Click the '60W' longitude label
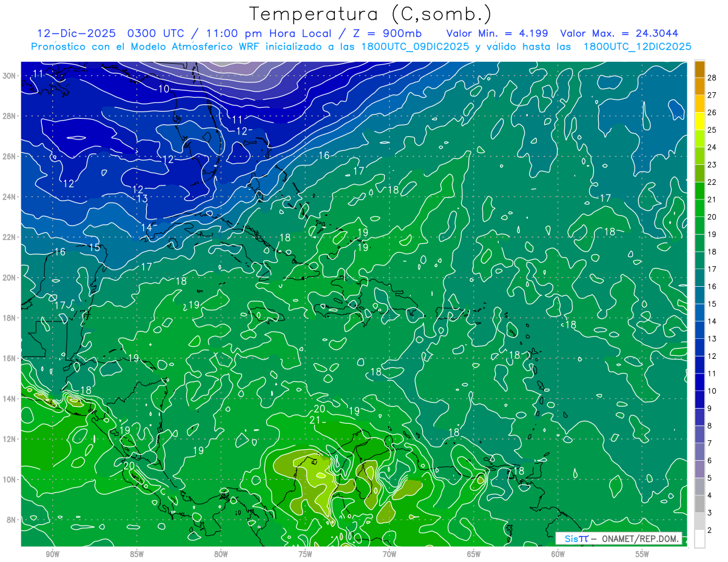 [x=558, y=555]
